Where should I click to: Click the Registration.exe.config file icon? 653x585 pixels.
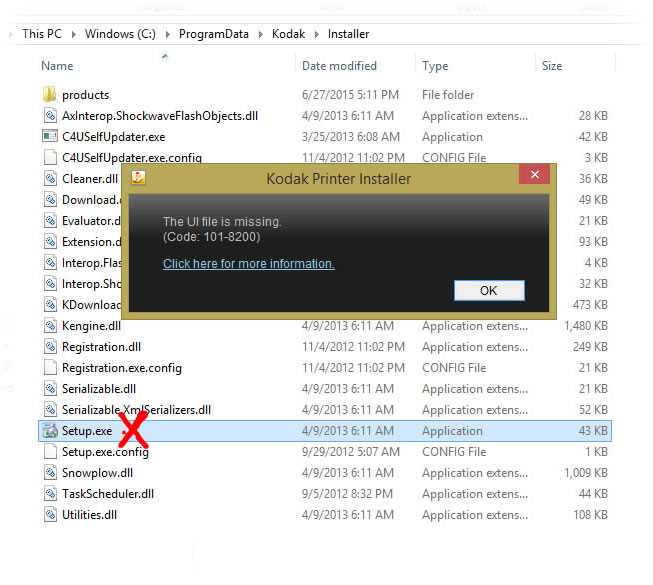point(50,368)
